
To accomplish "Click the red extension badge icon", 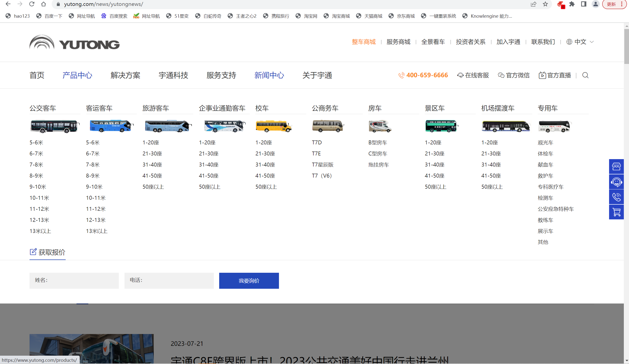I will 561,4.
